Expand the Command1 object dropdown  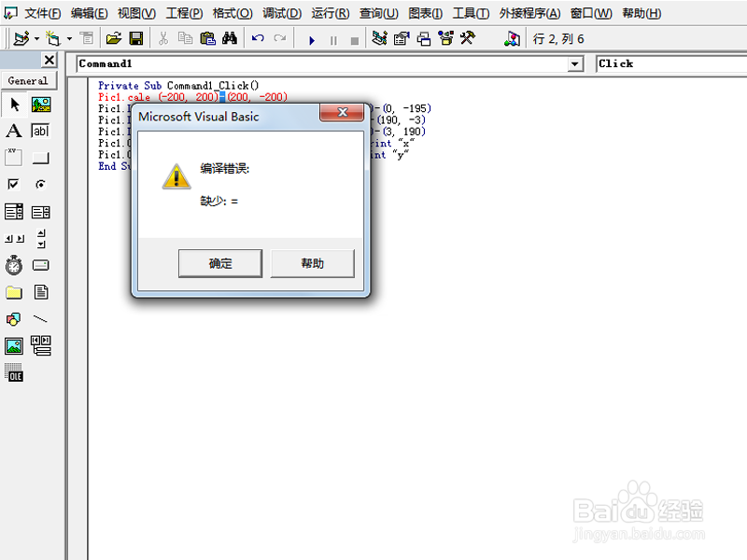point(575,63)
